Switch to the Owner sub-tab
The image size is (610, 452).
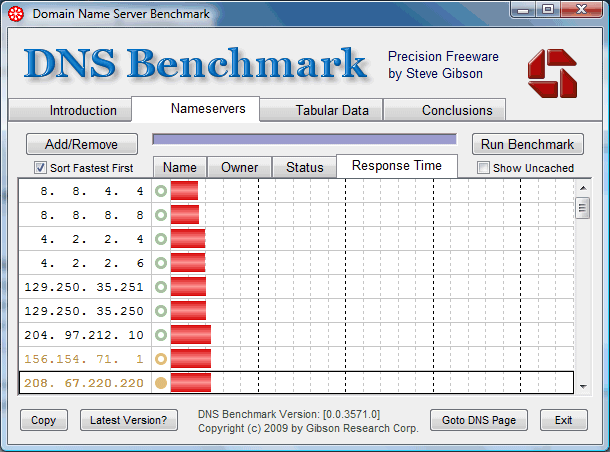pos(239,167)
